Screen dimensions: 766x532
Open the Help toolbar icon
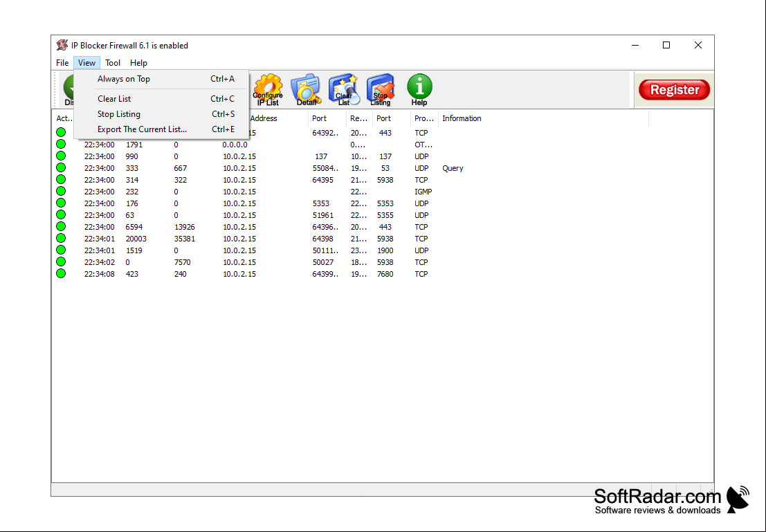pos(419,90)
